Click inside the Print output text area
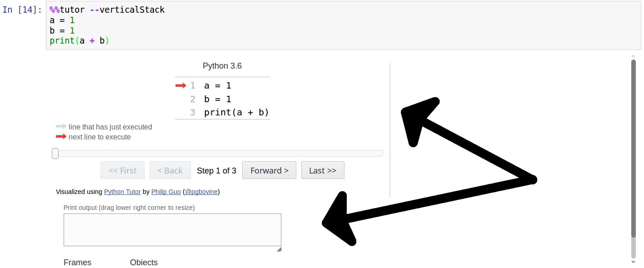Viewport: 644px width, 268px height. [172, 230]
